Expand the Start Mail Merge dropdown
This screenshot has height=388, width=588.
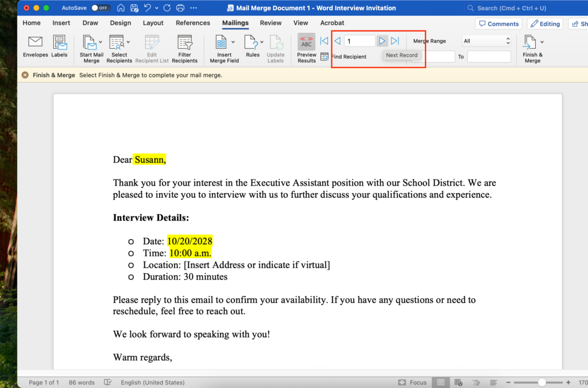[x=100, y=42]
